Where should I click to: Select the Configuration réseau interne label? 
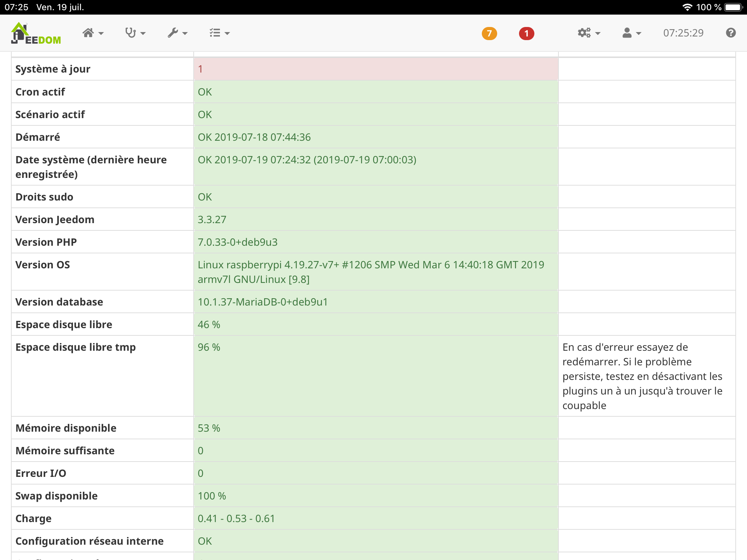(x=89, y=541)
